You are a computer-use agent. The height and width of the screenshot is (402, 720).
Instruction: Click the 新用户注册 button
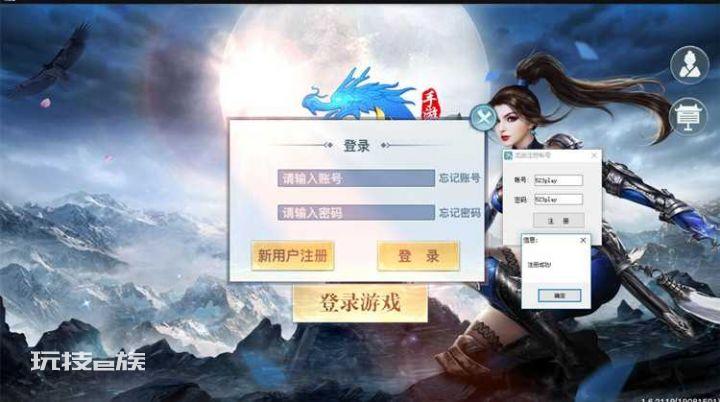tap(292, 255)
